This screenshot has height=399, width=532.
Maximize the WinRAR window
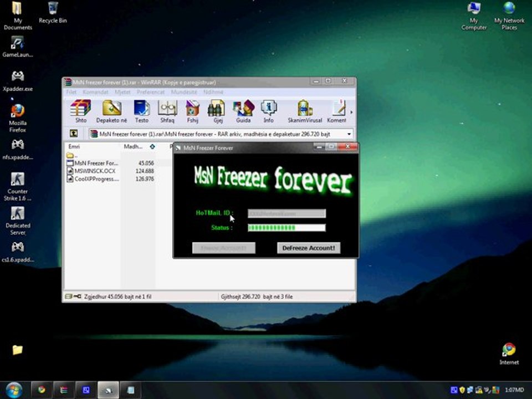[x=328, y=81]
